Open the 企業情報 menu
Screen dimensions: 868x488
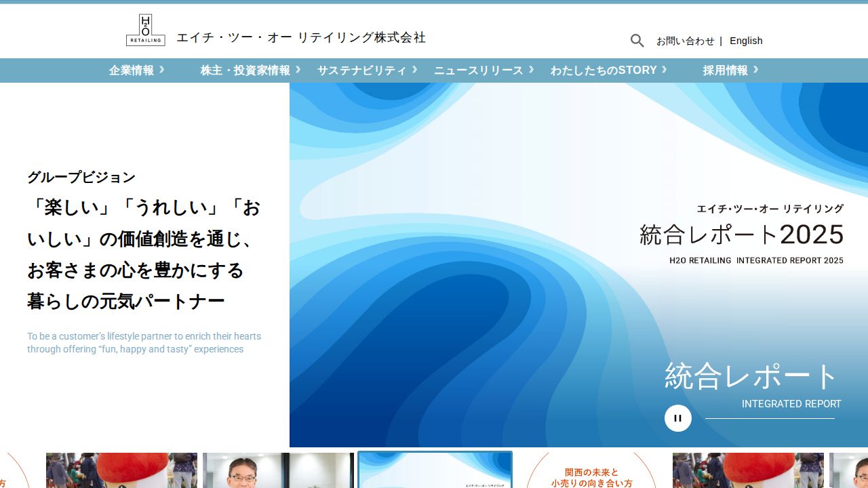click(x=136, y=70)
